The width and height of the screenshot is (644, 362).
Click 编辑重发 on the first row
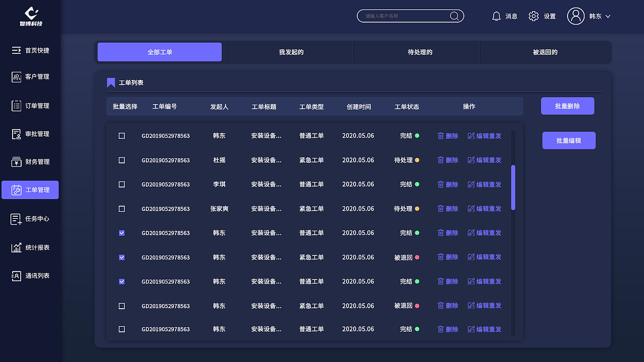(x=484, y=135)
